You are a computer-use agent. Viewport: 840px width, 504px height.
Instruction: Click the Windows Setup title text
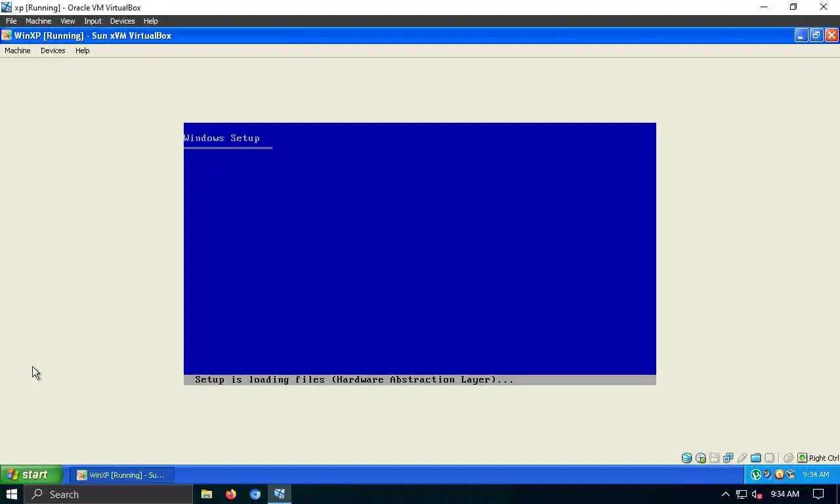tap(222, 138)
